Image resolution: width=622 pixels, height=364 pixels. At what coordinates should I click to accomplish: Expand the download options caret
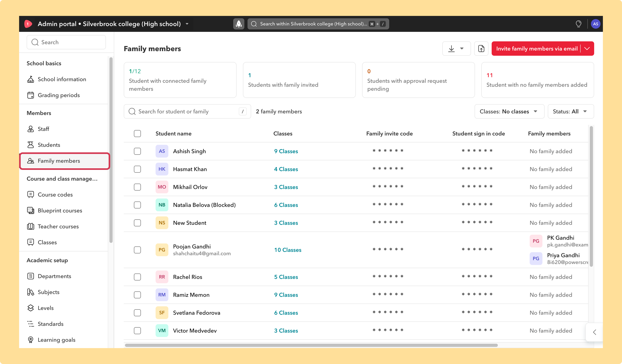pyautogui.click(x=462, y=49)
